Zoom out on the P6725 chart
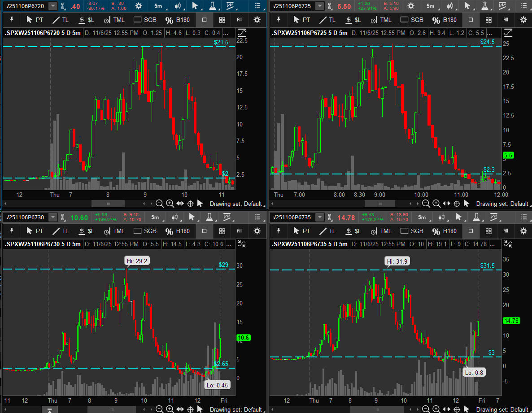 (426, 204)
